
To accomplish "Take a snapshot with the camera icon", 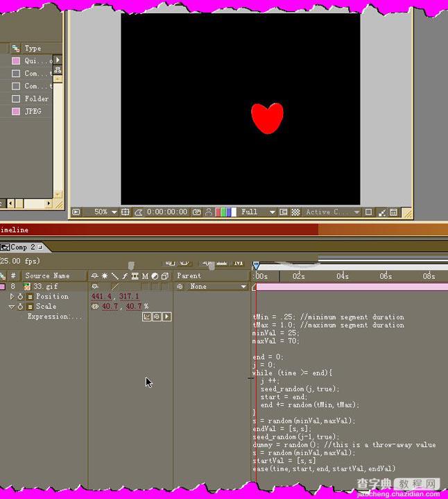I will [197, 212].
